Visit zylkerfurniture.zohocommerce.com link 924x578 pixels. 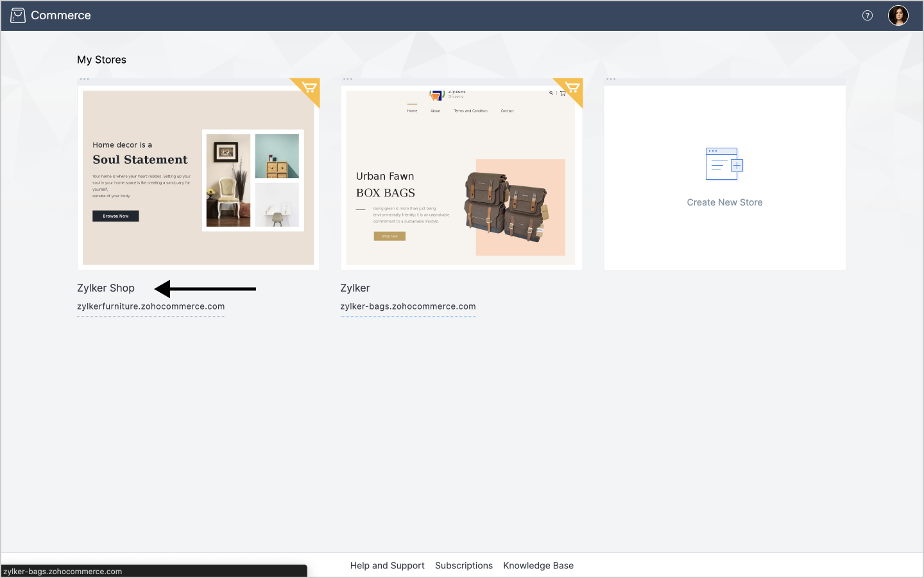coord(151,306)
